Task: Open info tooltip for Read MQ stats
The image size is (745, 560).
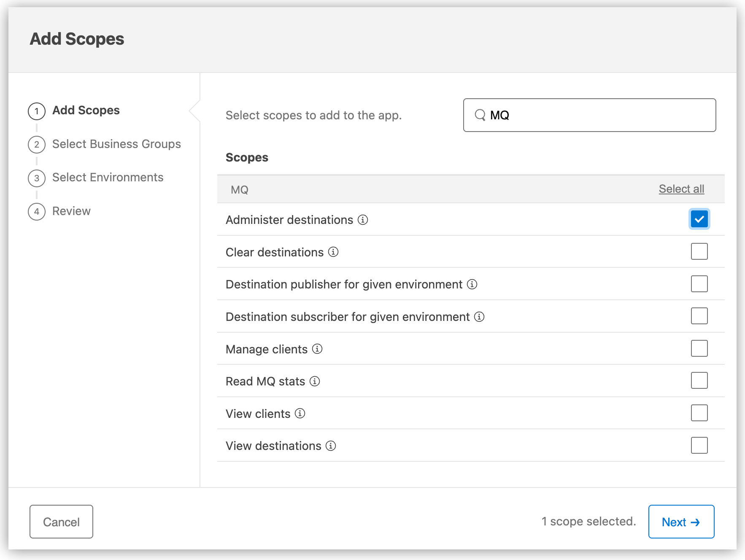Action: (314, 381)
